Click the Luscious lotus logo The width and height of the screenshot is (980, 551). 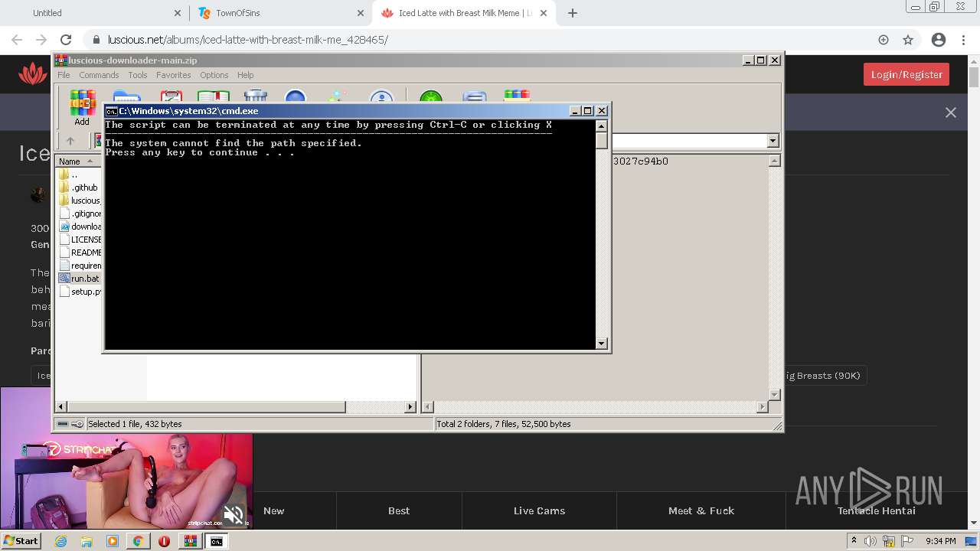pyautogui.click(x=33, y=74)
